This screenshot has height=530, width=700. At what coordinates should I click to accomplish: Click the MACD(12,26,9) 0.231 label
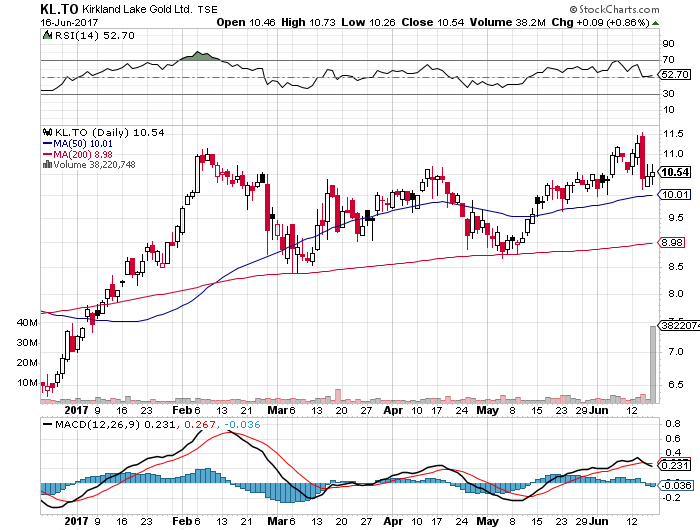tap(115, 424)
